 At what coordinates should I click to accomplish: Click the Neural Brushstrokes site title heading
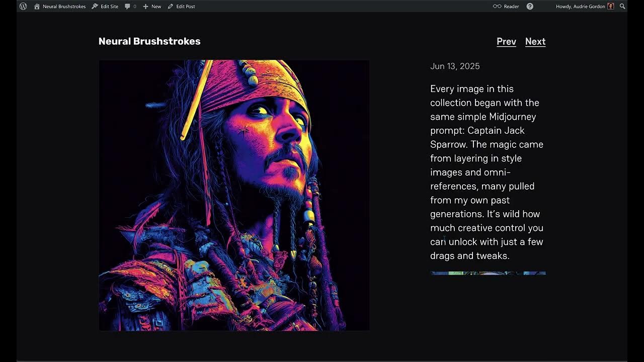click(149, 41)
